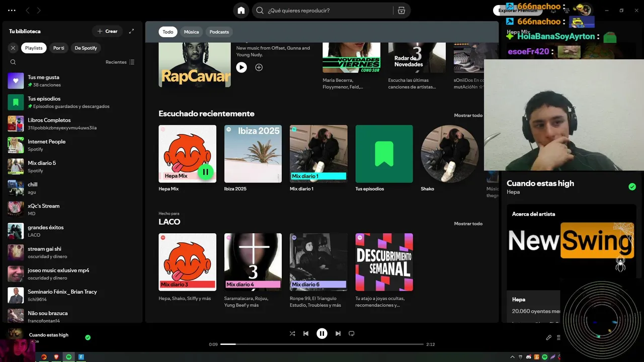Add RapCaviar to library with plus icon
Viewport: 644px width, 362px height.
pyautogui.click(x=259, y=67)
